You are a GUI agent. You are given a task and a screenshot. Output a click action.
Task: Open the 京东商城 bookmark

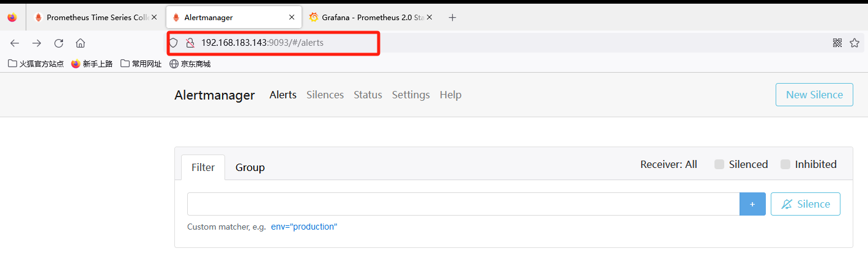coord(190,64)
